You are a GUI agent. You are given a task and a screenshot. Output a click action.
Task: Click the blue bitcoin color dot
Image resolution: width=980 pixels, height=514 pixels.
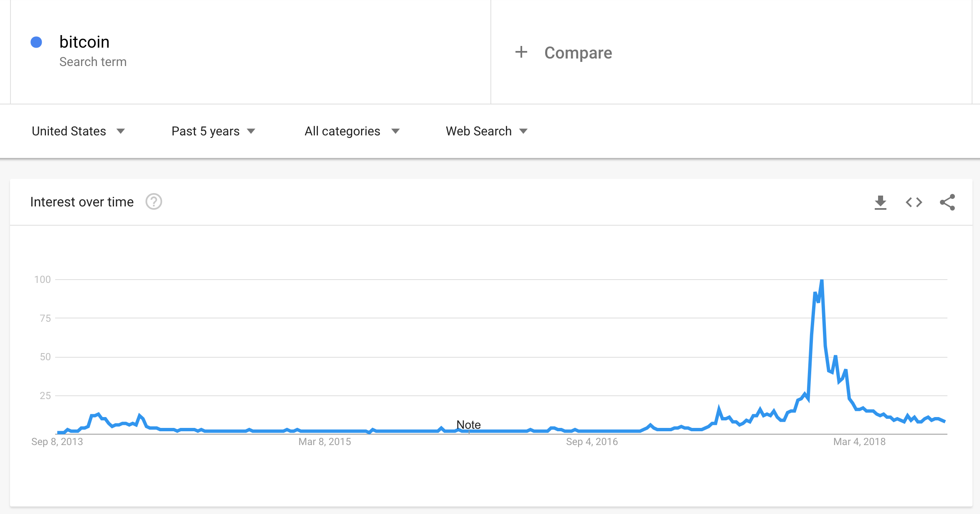(x=36, y=42)
